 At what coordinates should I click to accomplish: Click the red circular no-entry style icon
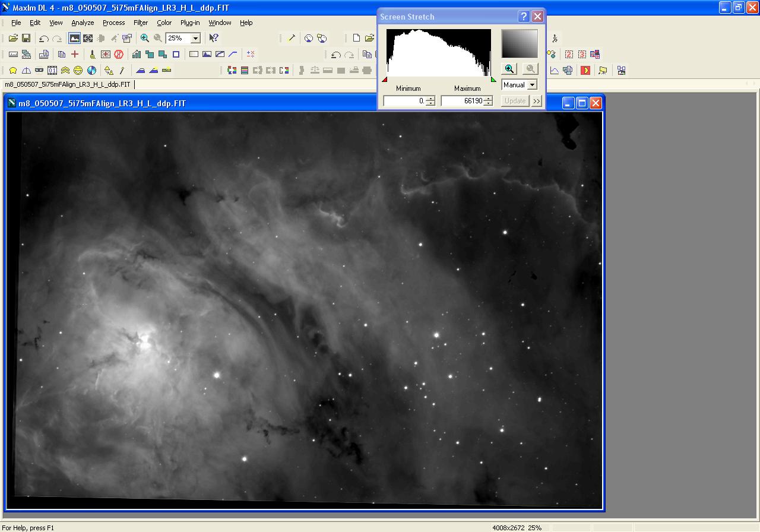pyautogui.click(x=119, y=54)
